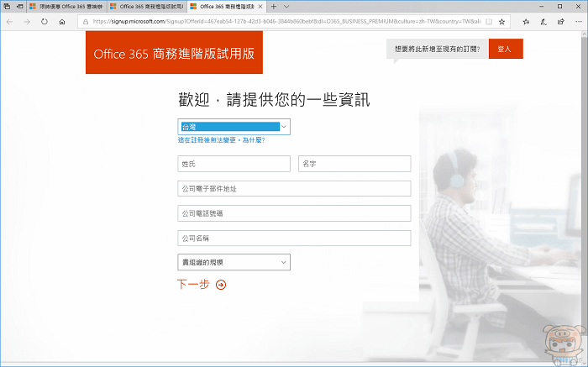Click the Office 365 商務進階版試用版 banner
588x367 pixels.
coord(174,52)
